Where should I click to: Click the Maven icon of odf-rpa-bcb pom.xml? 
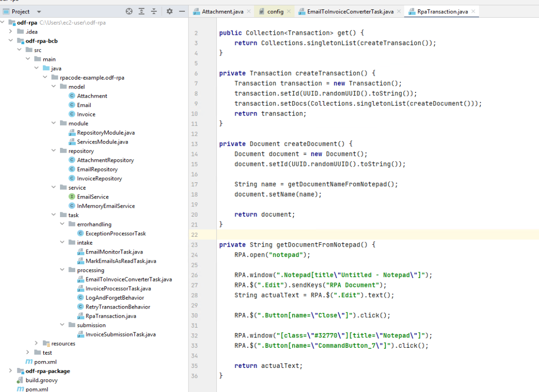point(29,362)
